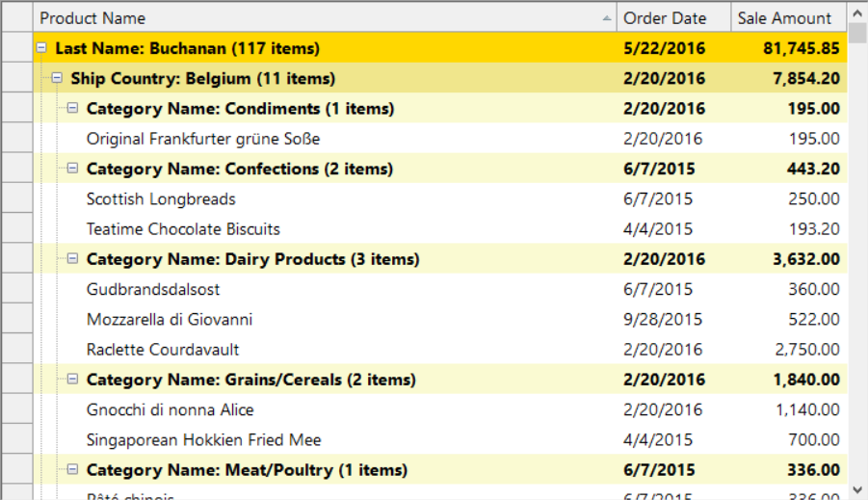Click the top-left select-all header cell

(17, 17)
